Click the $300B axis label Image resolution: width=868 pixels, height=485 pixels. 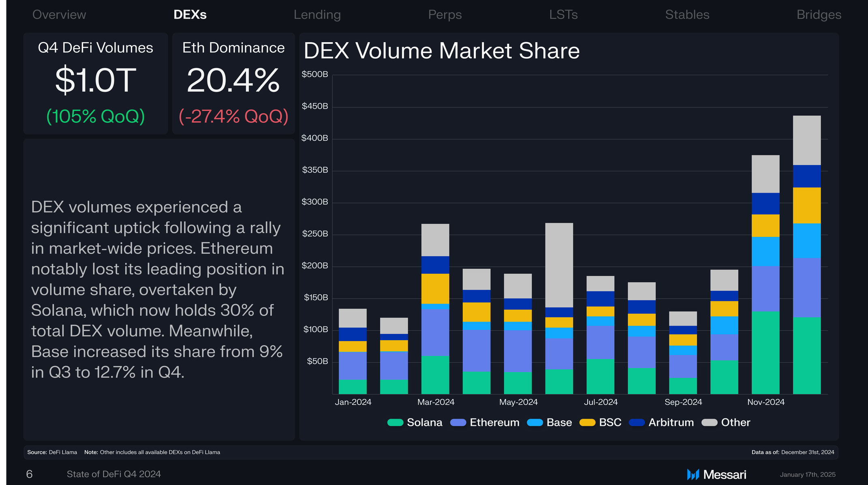(x=315, y=202)
